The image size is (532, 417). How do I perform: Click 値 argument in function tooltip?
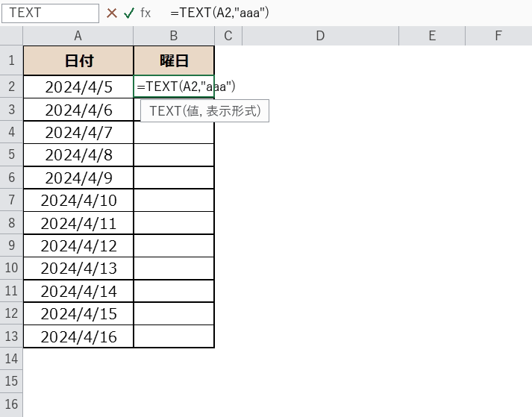coord(193,111)
